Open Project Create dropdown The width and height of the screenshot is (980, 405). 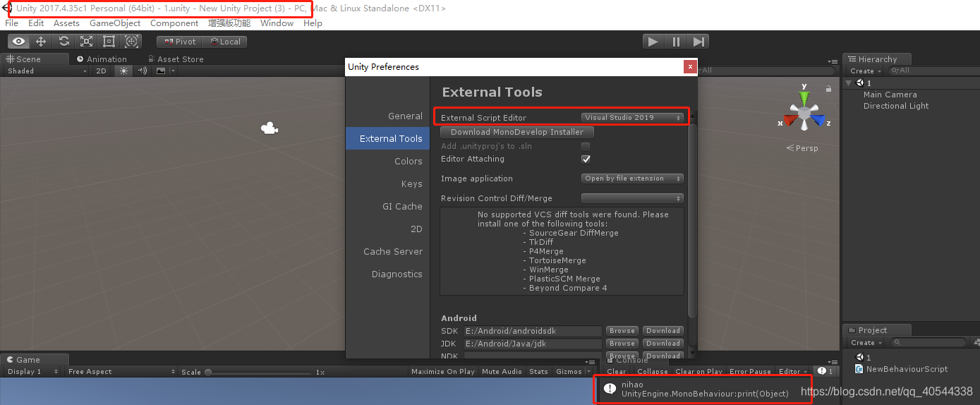[x=866, y=342]
